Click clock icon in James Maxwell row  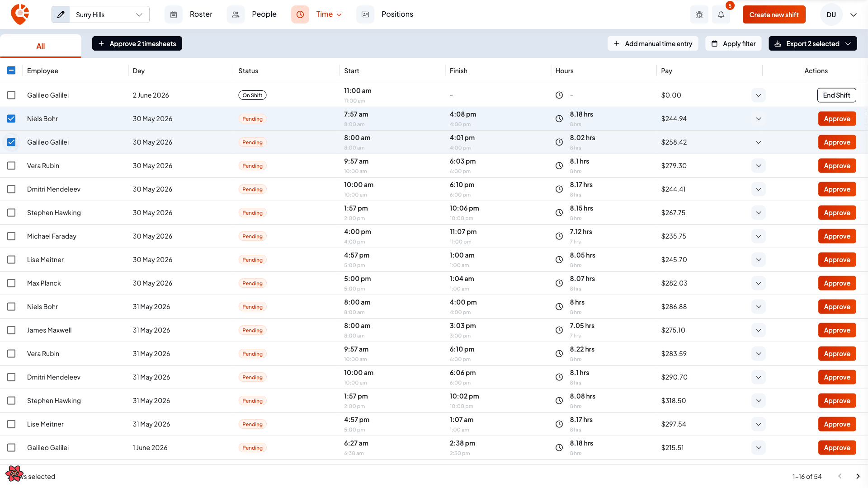pyautogui.click(x=559, y=330)
